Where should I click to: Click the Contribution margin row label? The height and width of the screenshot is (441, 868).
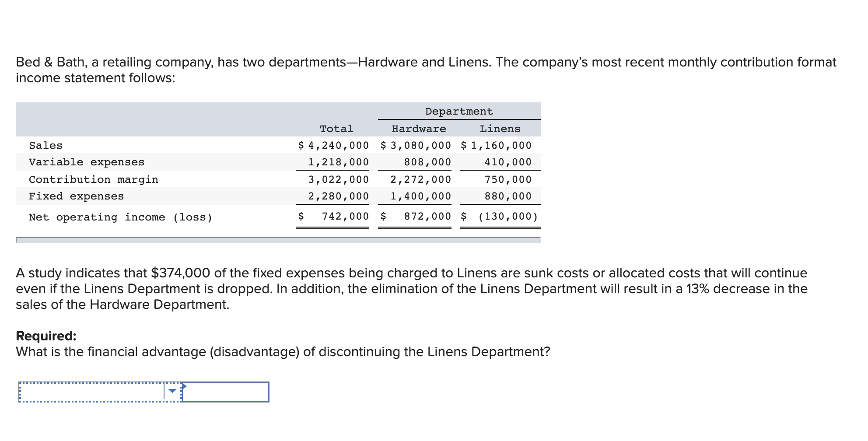pyautogui.click(x=94, y=180)
